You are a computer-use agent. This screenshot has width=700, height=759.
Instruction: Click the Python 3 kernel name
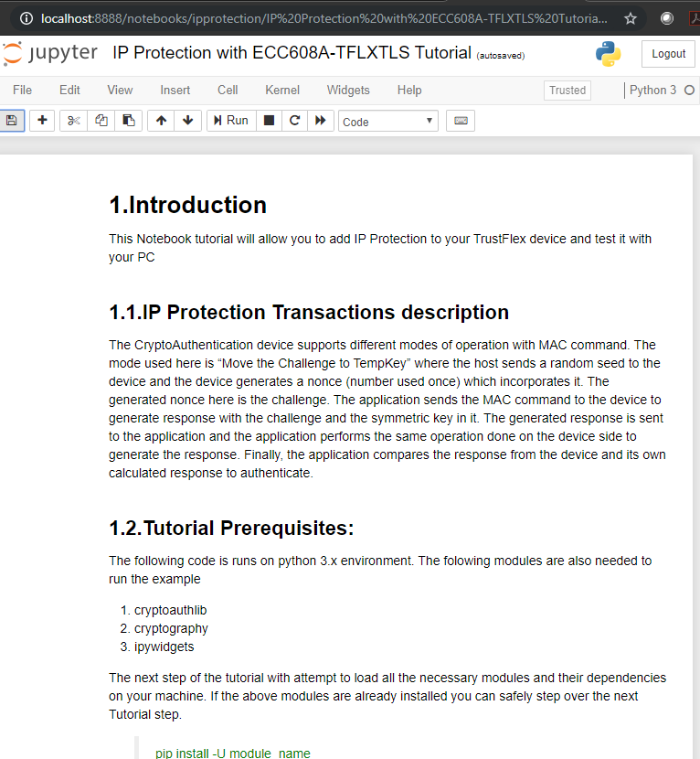pyautogui.click(x=653, y=90)
